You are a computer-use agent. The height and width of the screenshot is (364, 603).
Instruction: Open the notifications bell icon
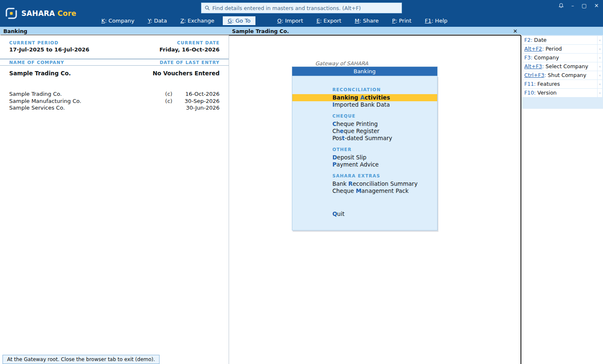click(561, 6)
